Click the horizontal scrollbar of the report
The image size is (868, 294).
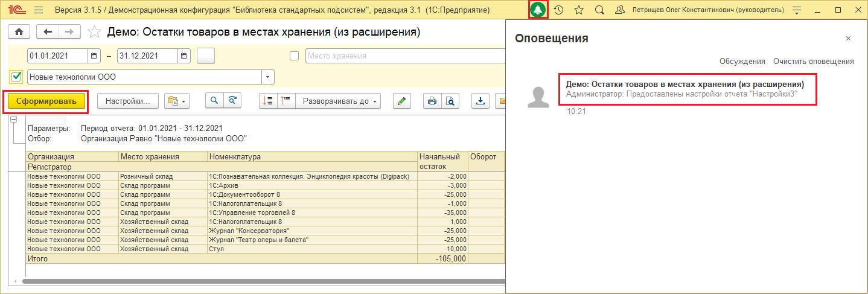click(x=263, y=281)
